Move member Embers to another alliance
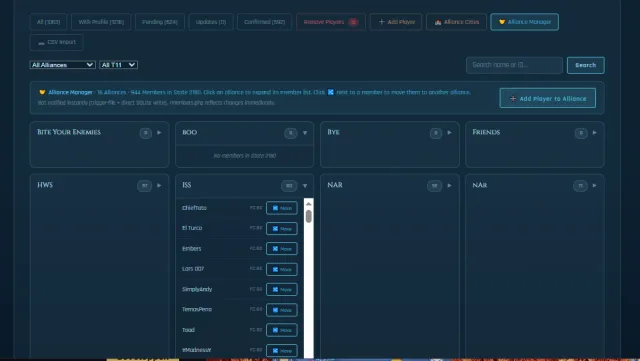 coord(282,249)
